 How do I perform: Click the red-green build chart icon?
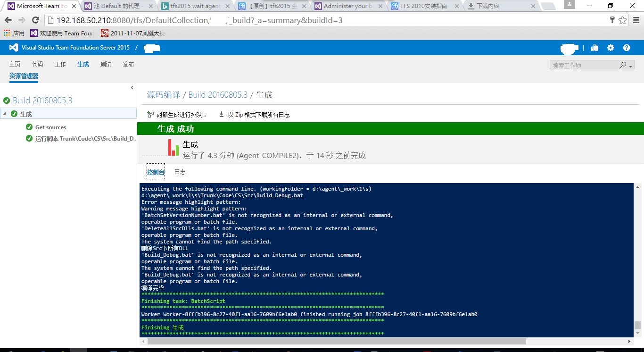(173, 147)
